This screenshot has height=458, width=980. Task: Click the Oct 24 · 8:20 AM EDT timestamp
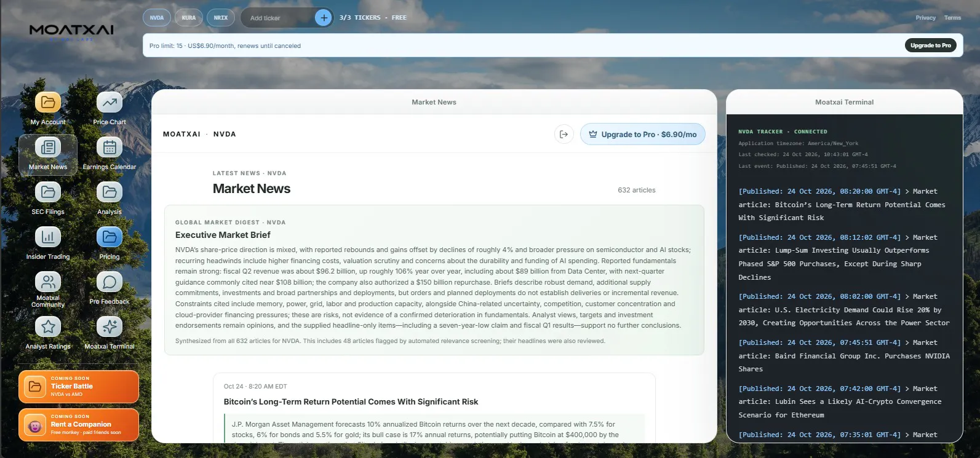[x=255, y=387]
